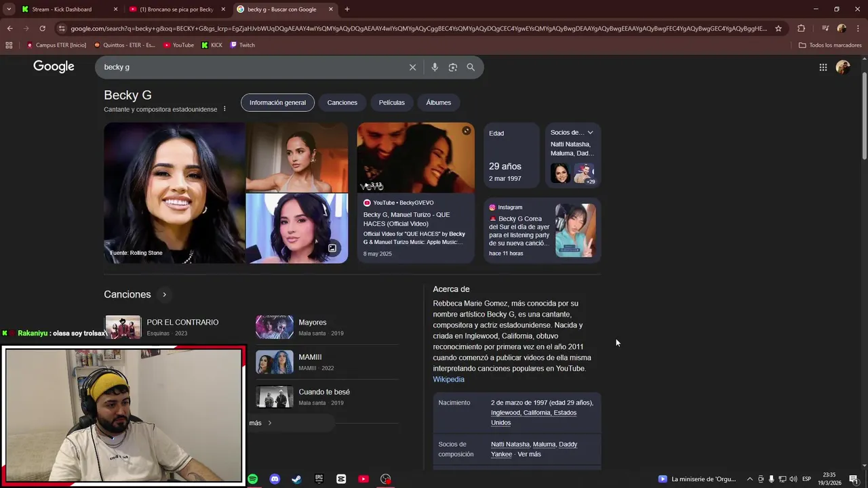
Task: Click the browser address bar URL
Action: click(x=418, y=28)
